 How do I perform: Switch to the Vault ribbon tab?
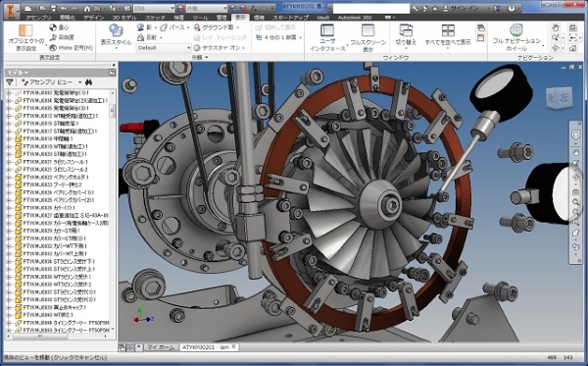point(322,18)
